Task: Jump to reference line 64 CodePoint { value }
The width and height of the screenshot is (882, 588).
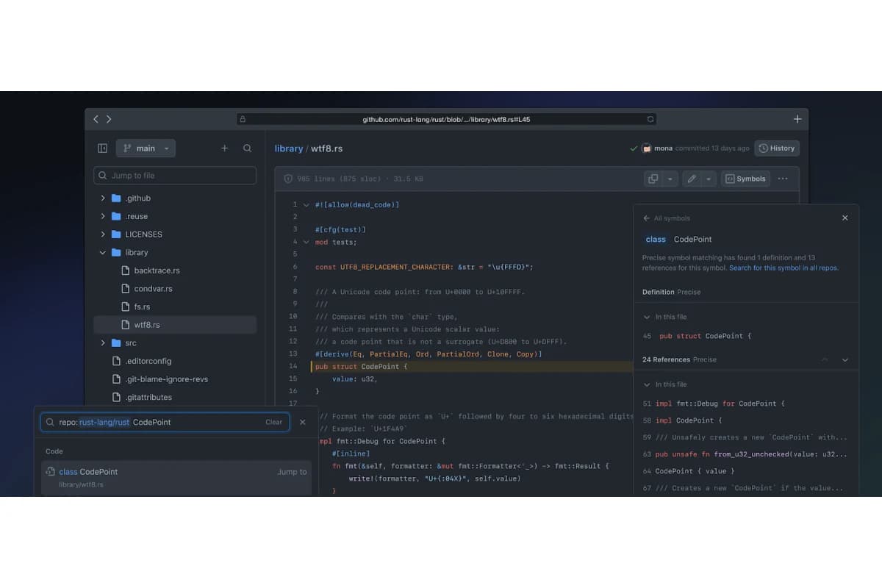Action: click(689, 471)
